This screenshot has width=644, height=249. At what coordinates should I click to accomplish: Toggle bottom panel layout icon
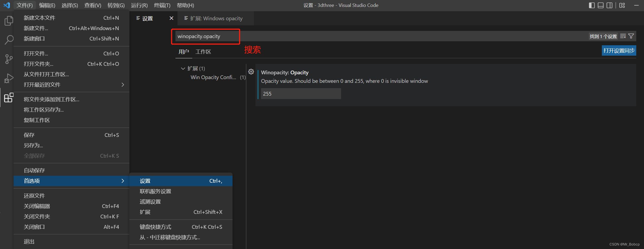tap(601, 5)
